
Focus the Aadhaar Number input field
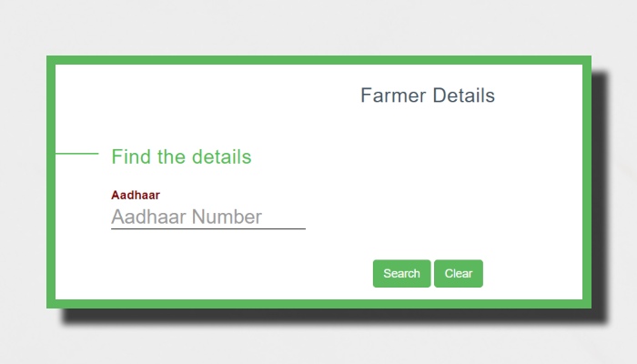(x=207, y=217)
